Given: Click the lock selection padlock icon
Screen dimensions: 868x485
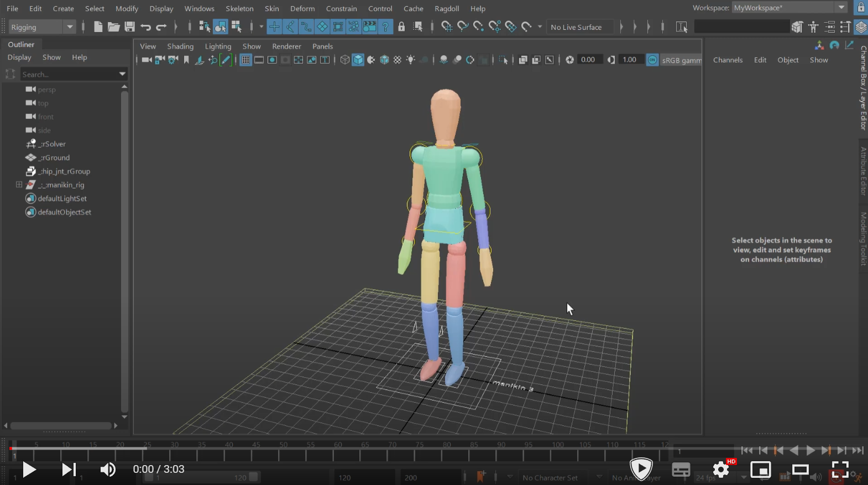Looking at the screenshot, I should coord(401,27).
